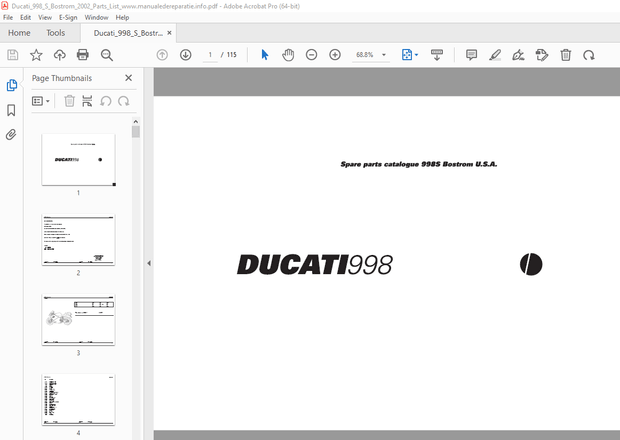Click the thumbnails panel scrollbar handle

pos(136,132)
